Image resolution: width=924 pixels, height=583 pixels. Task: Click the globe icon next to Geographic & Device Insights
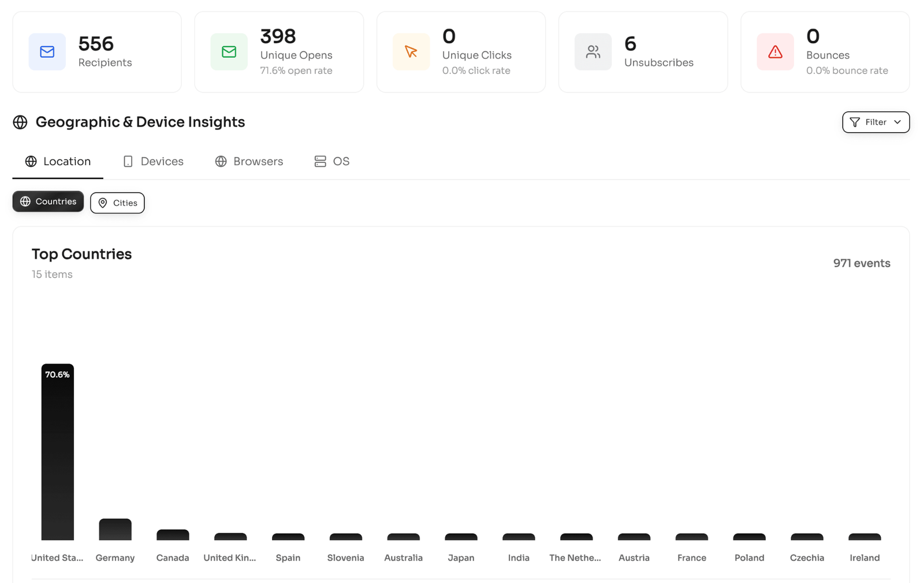21,122
